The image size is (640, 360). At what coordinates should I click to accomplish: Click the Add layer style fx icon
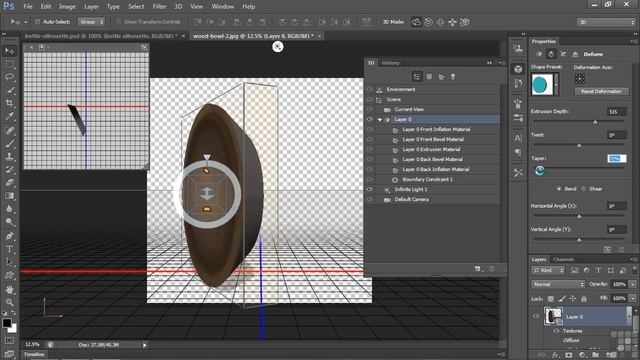(x=555, y=355)
